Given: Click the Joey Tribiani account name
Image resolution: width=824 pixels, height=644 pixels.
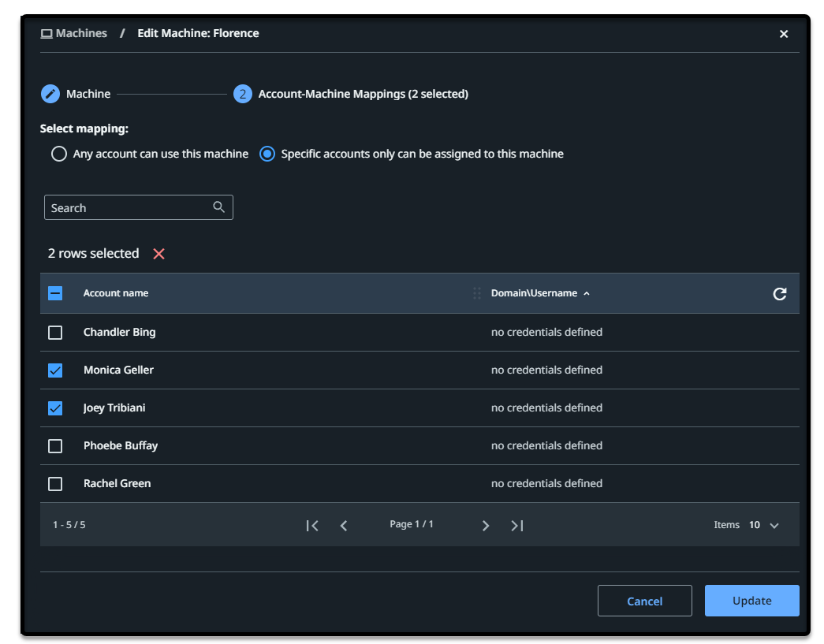Looking at the screenshot, I should [x=114, y=408].
